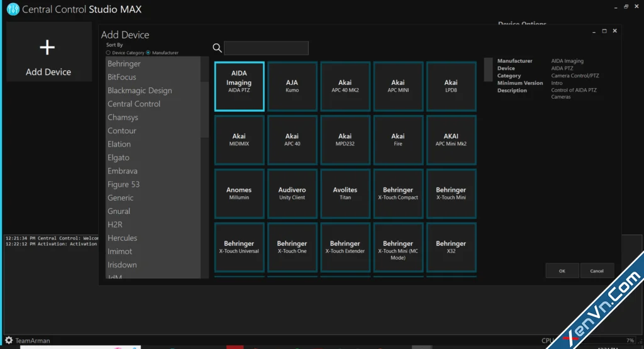The width and height of the screenshot is (644, 349).
Task: Select the Akai MIDIMIX tile
Action: [239, 140]
